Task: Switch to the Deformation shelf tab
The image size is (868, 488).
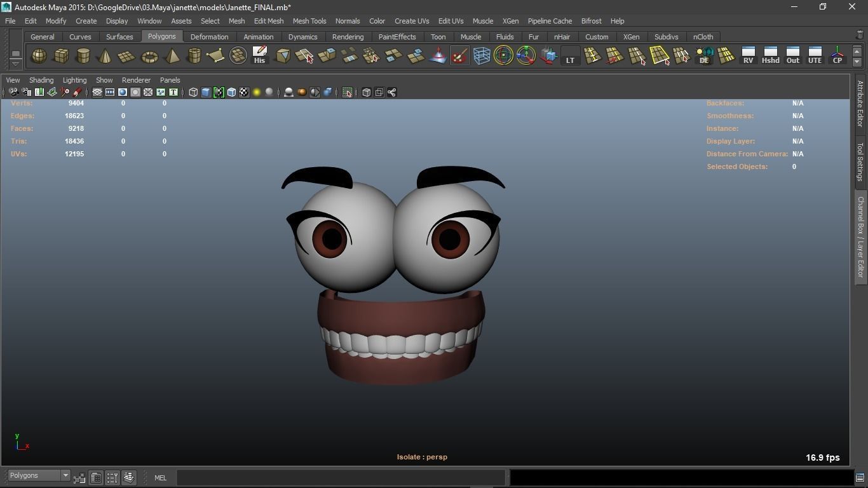Action: pyautogui.click(x=209, y=37)
